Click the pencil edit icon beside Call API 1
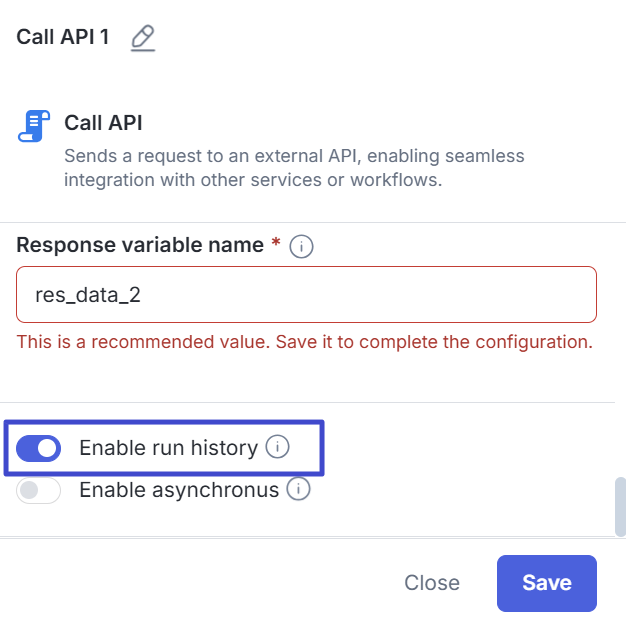626x618 pixels. coord(143,39)
